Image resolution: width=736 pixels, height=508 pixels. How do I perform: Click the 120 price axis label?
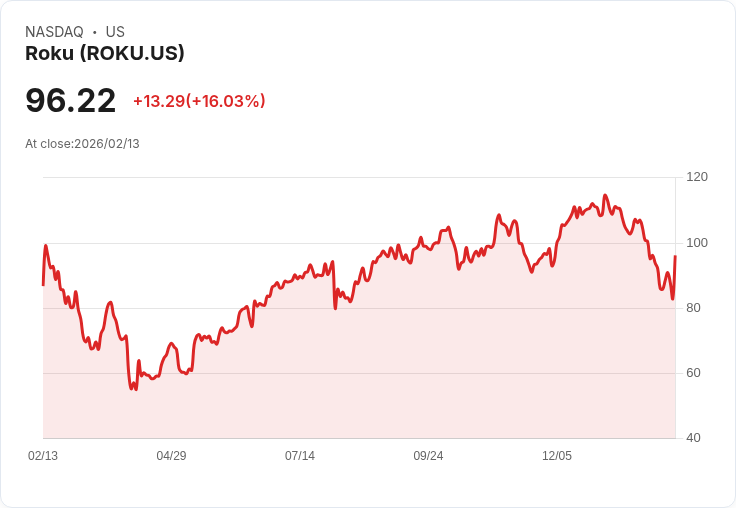click(x=697, y=177)
